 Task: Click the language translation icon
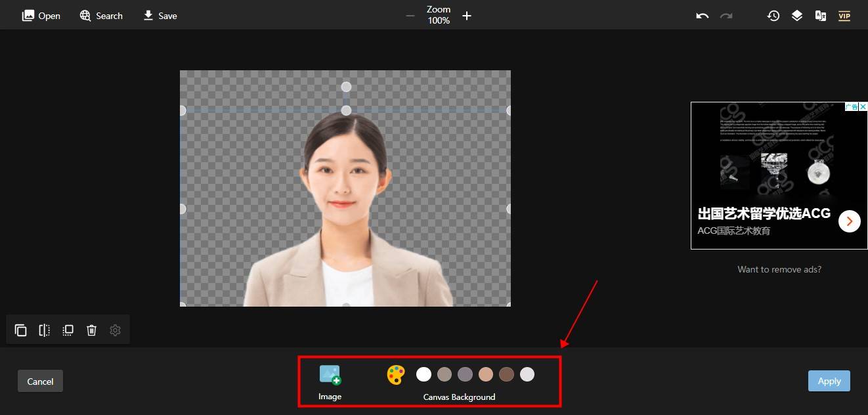point(820,15)
